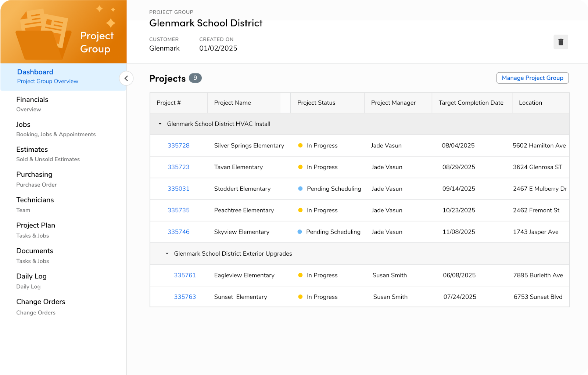This screenshot has height=375, width=588.
Task: Select Silver Springs Elementary project name
Action: [249, 145]
